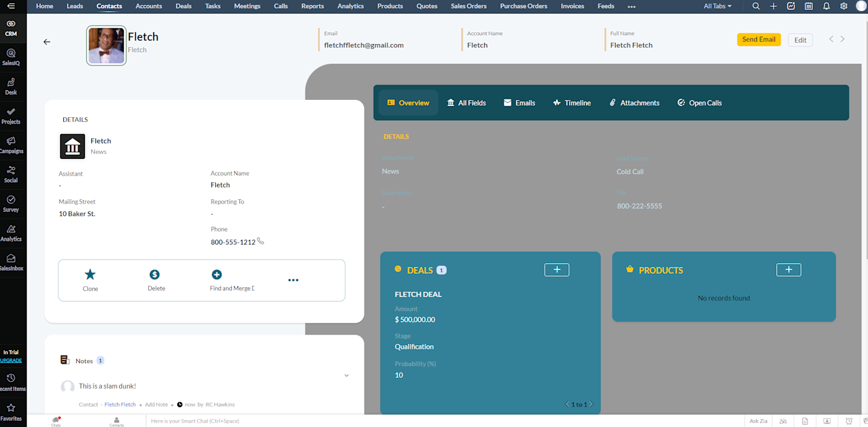This screenshot has width=868, height=427.
Task: Open Favorites at the bottom of the sidebar
Action: tap(11, 410)
